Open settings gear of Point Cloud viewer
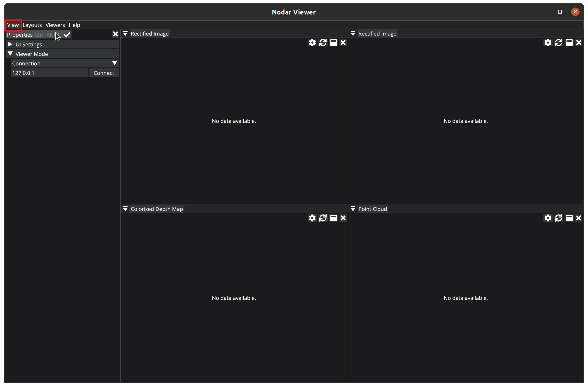588x387 pixels. (548, 218)
